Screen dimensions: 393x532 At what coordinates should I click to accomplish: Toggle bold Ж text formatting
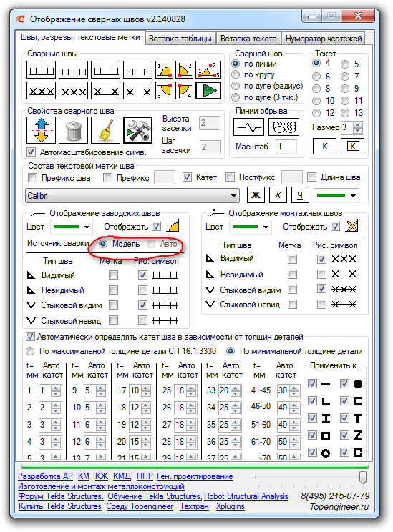click(256, 194)
